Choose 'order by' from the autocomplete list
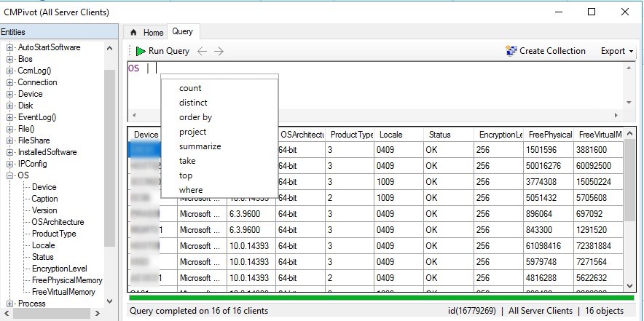Image resolution: width=644 pixels, height=321 pixels. (x=195, y=117)
